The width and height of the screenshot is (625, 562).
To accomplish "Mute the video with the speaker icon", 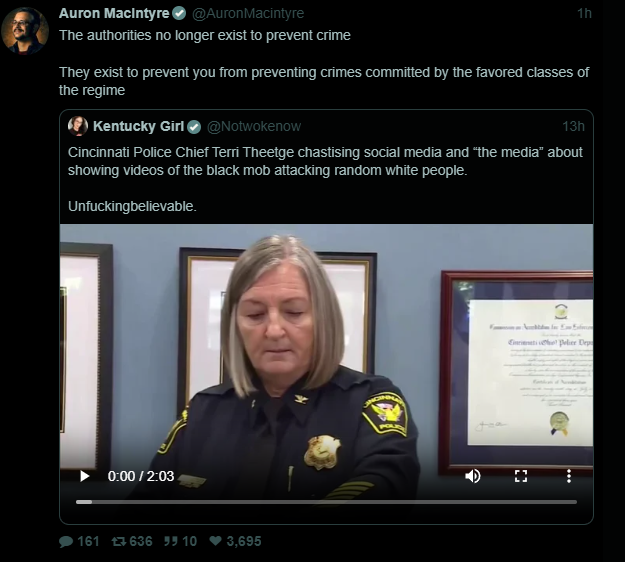I will pos(473,476).
